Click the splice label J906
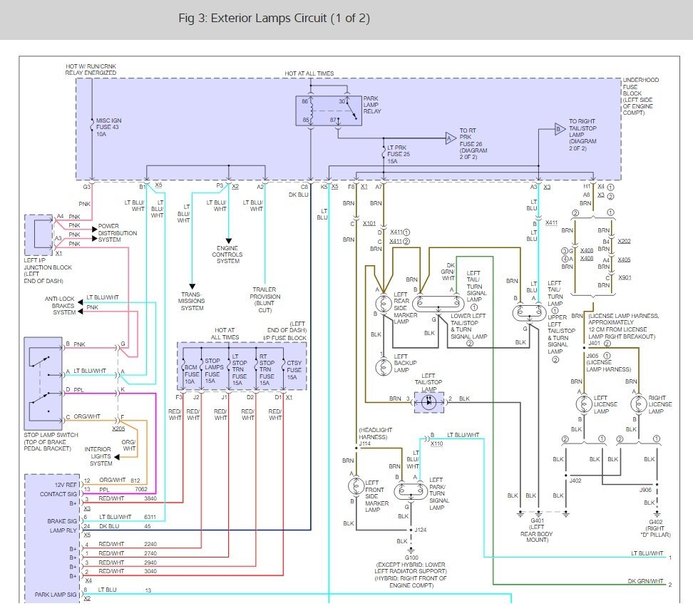The width and height of the screenshot is (693, 616). [x=645, y=490]
